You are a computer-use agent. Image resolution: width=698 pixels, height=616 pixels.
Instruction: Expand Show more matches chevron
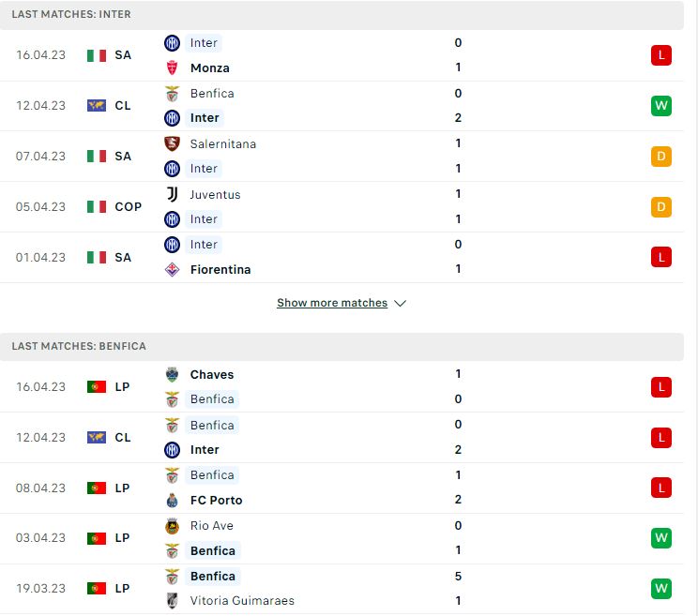coord(401,304)
